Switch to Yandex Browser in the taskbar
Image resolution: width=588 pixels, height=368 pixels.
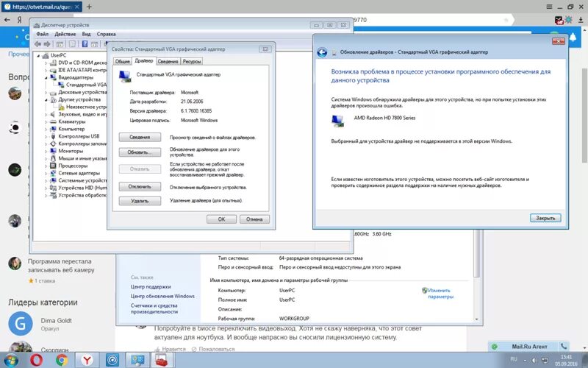[x=87, y=360]
